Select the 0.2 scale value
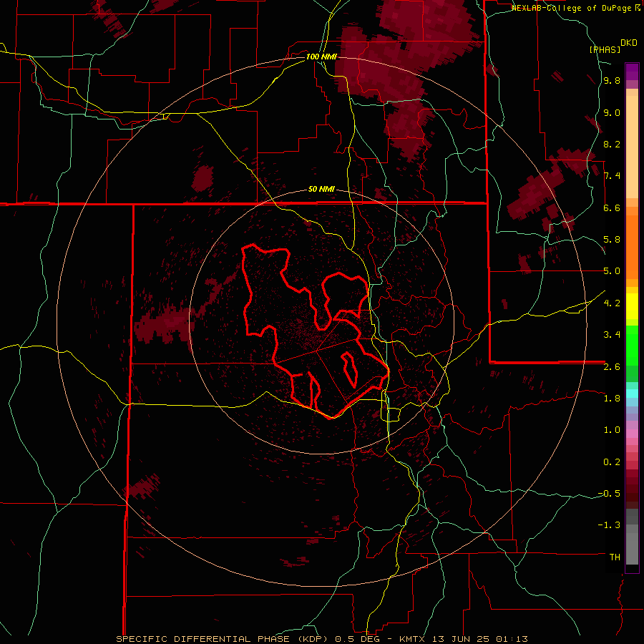The height and width of the screenshot is (644, 644). (x=612, y=462)
